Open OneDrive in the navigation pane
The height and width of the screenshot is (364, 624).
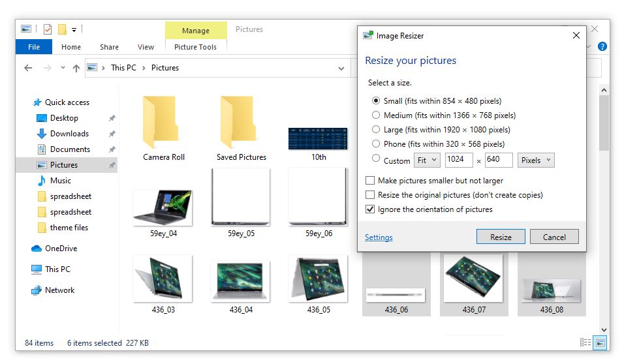click(60, 249)
